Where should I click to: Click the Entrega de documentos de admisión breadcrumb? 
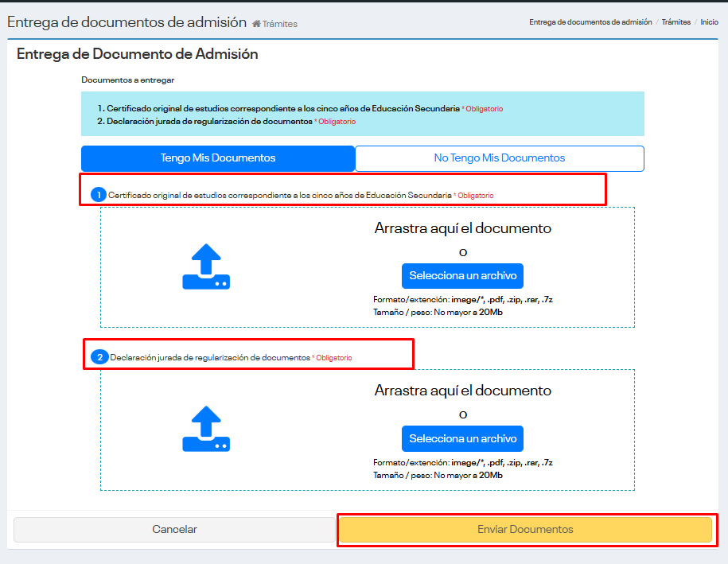[590, 22]
